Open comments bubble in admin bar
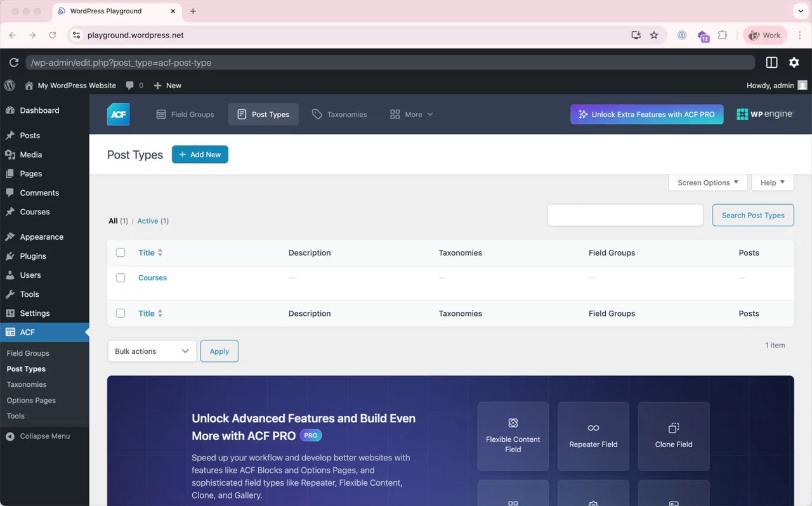The height and width of the screenshot is (506, 812). coord(134,85)
